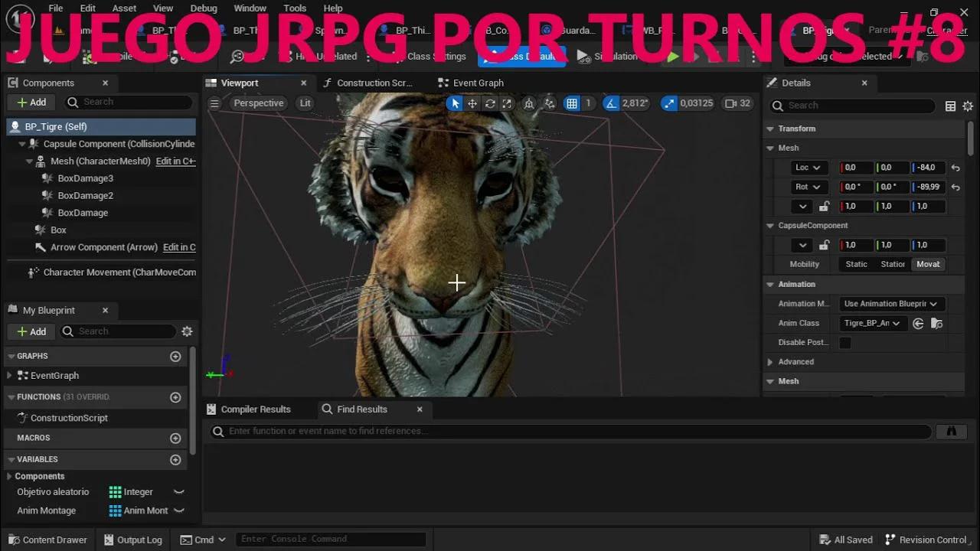
Task: Enable the Disable Post checkbox under Animation
Action: 845,343
